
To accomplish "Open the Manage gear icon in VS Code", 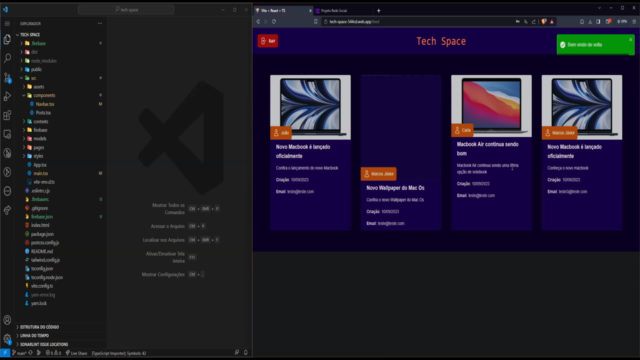I will pos(7,338).
